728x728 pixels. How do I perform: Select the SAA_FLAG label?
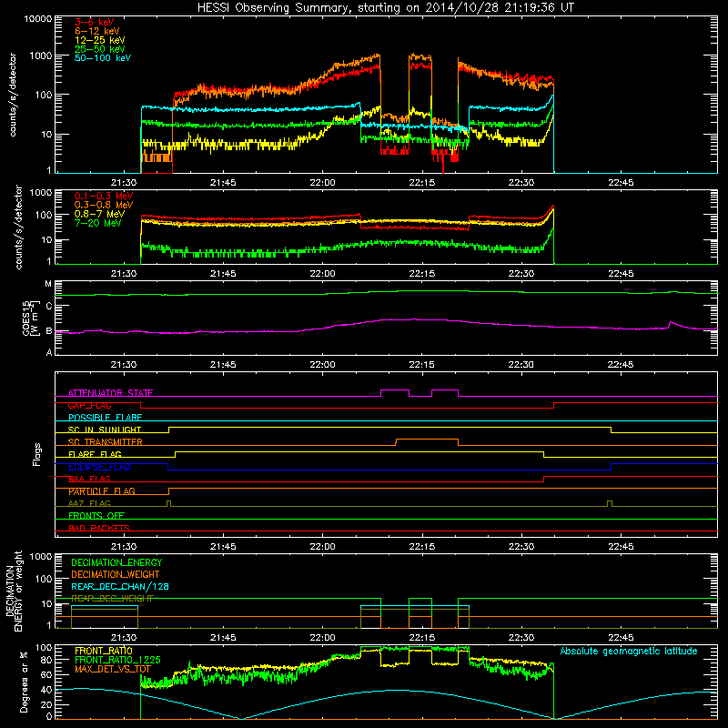pyautogui.click(x=89, y=479)
